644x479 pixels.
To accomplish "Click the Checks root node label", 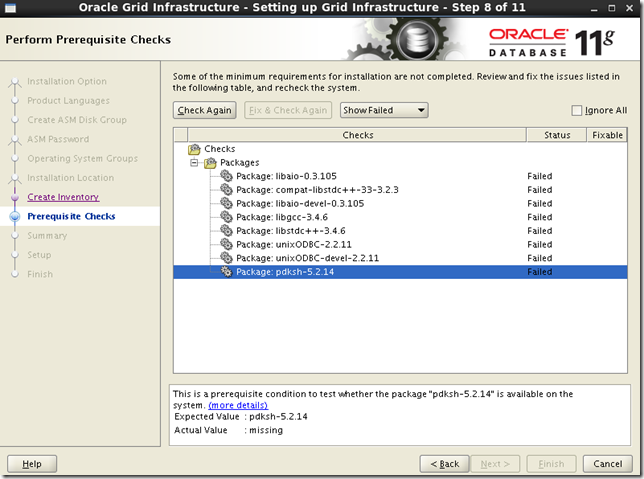I will coord(220,149).
